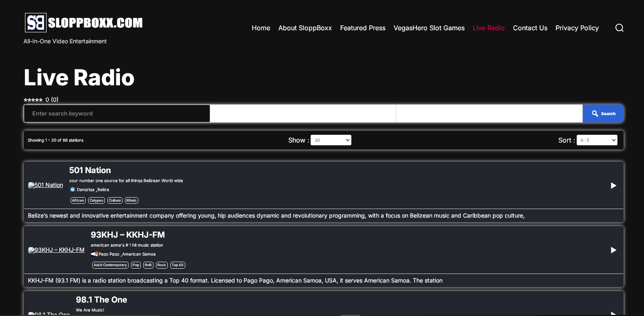
Task: Open the 93KHJ – KKHJ-FM station title
Action: click(128, 235)
